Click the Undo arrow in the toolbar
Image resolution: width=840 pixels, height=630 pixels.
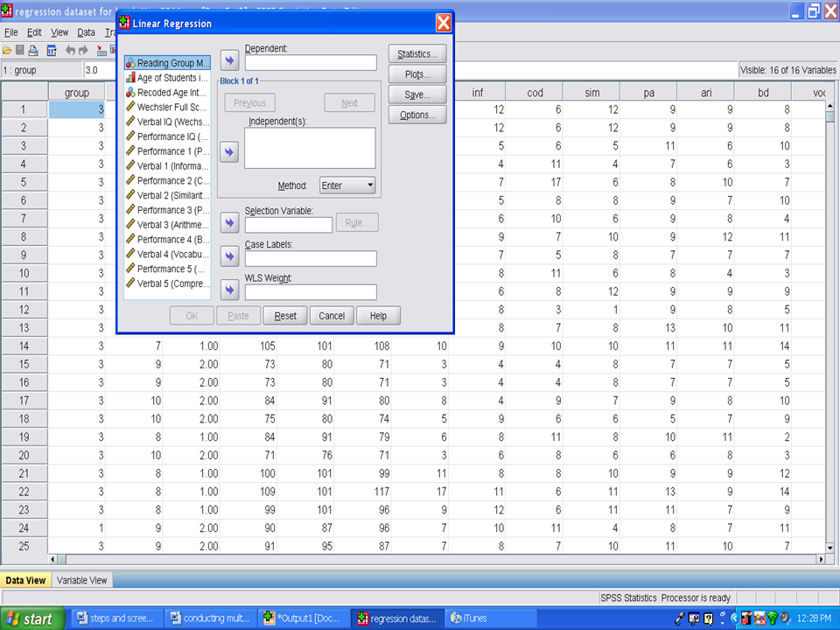click(71, 51)
